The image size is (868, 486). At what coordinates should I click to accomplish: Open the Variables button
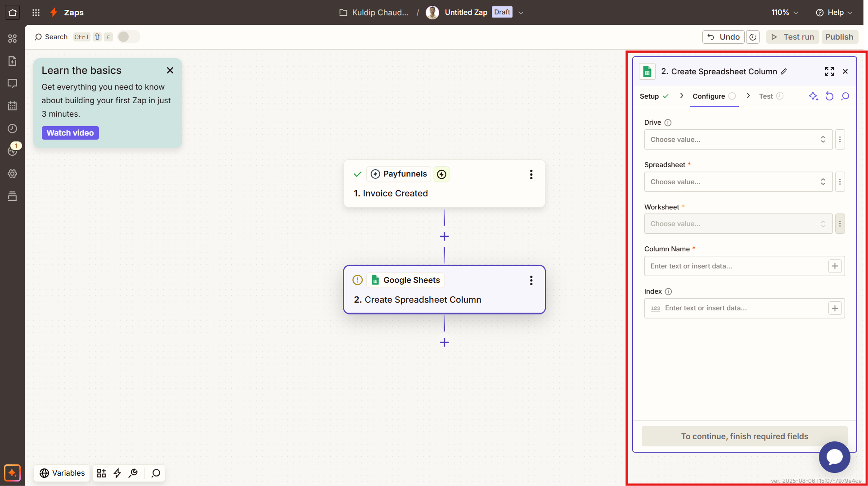pyautogui.click(x=62, y=473)
